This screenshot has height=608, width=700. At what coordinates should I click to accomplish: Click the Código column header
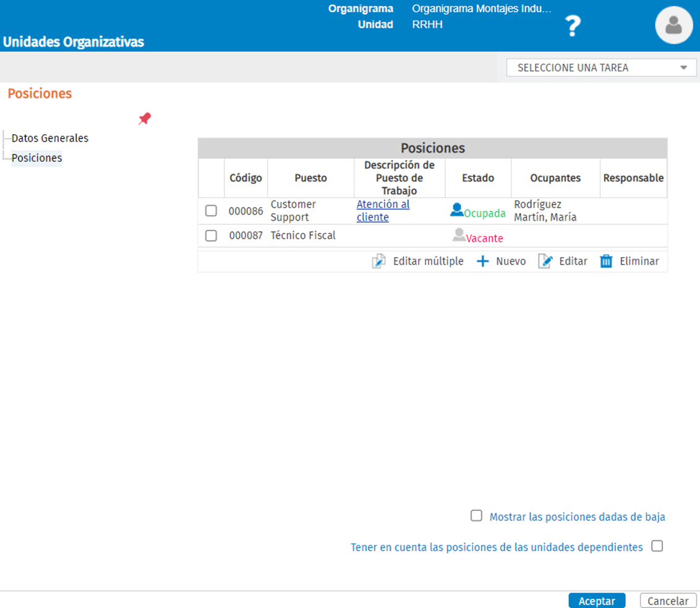246,178
